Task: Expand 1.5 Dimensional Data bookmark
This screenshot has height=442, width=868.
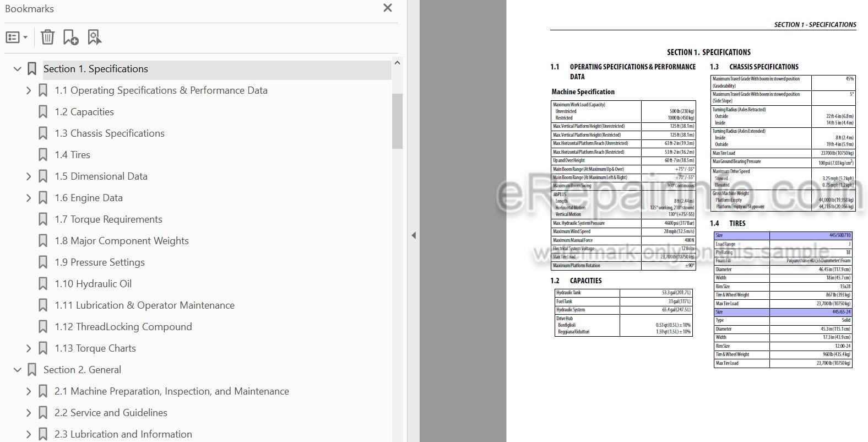Action: [x=29, y=176]
